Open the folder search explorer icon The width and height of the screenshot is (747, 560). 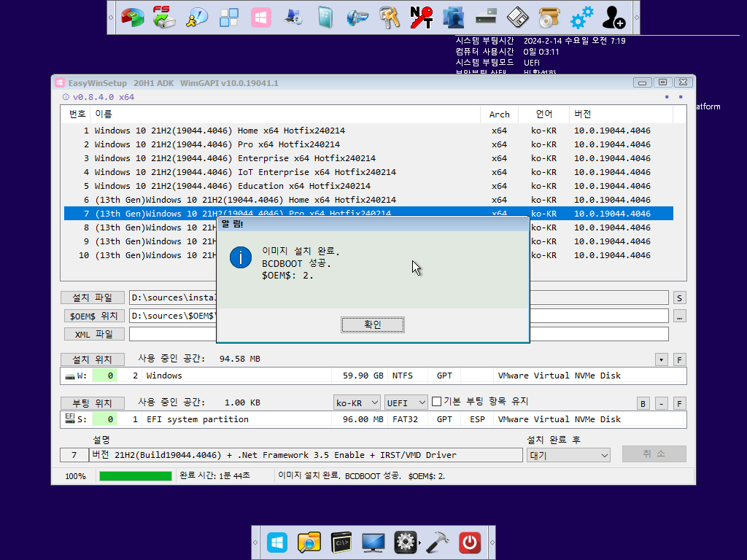(x=309, y=542)
